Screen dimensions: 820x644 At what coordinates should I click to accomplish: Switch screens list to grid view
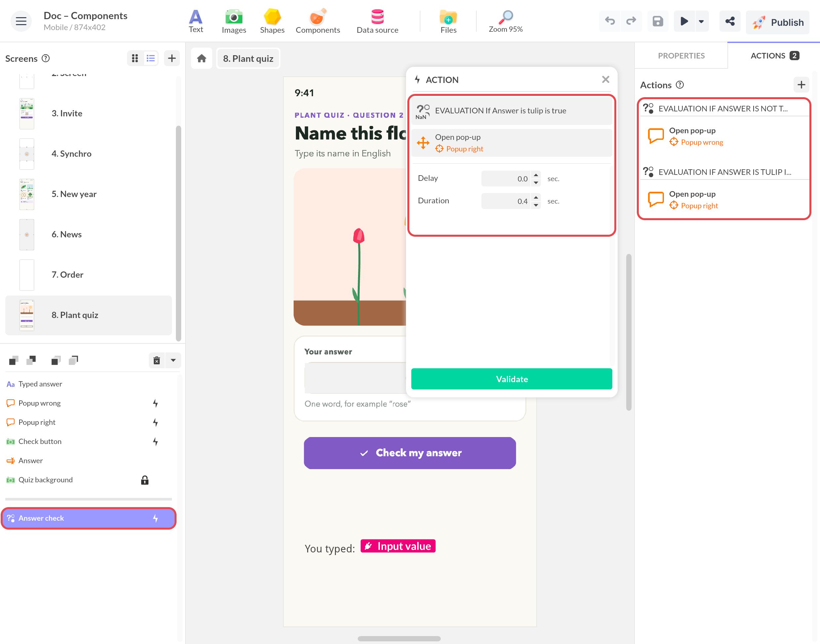click(135, 58)
